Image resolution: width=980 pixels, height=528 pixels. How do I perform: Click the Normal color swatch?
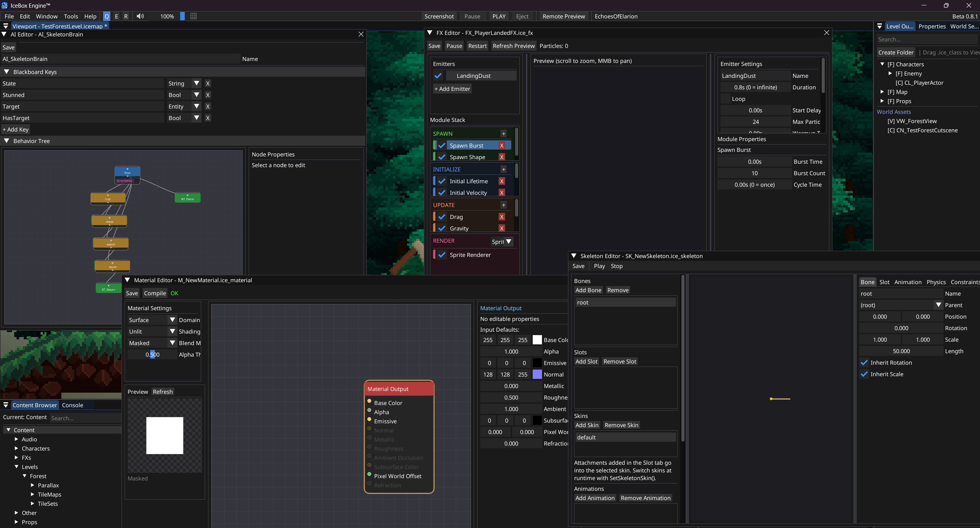point(537,375)
